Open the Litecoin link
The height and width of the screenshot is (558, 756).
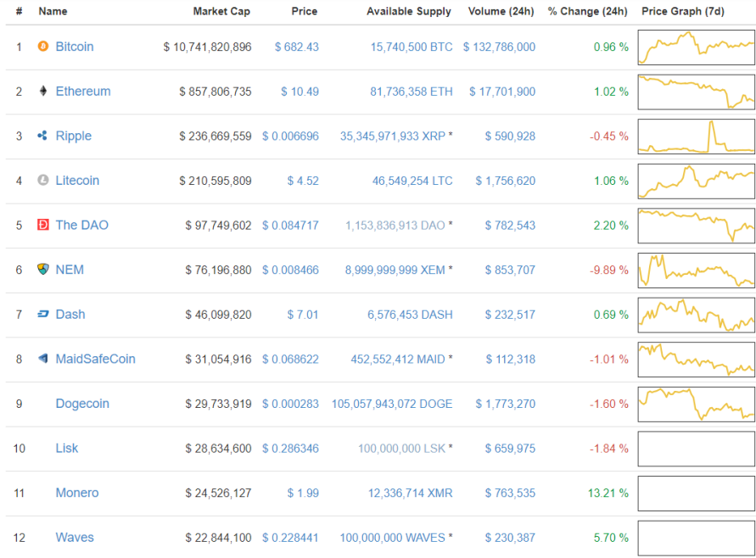click(77, 181)
